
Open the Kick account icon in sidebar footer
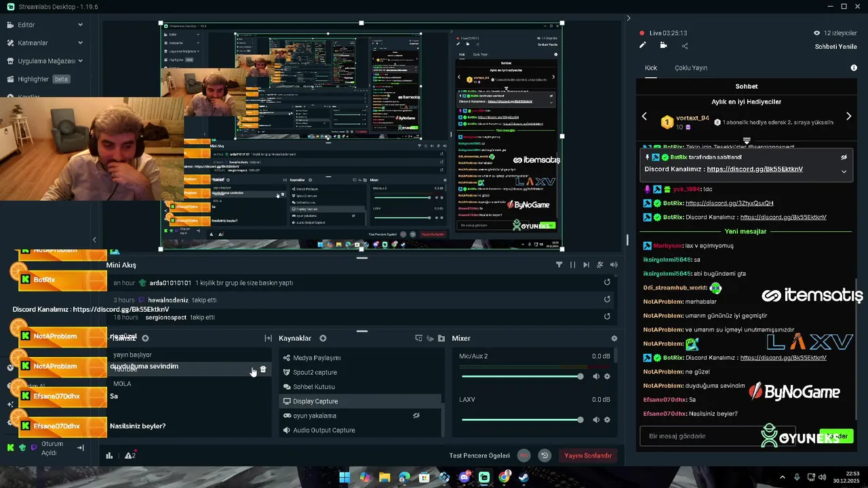click(10, 447)
